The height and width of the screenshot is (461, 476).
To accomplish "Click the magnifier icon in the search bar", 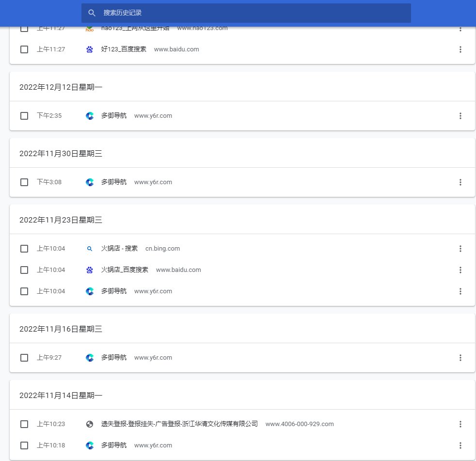I will (92, 13).
